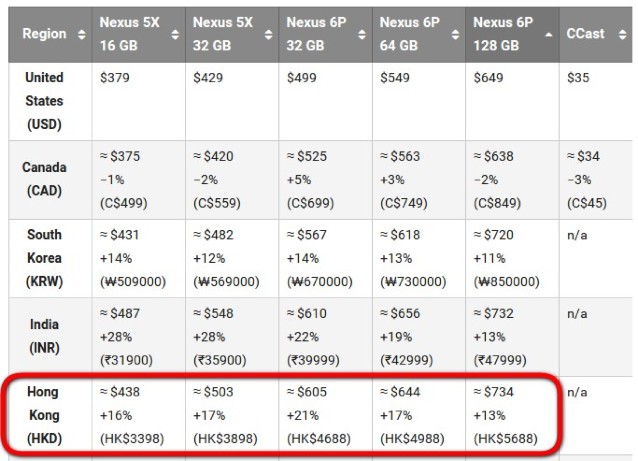Sort table by Region column arrows

[x=81, y=35]
